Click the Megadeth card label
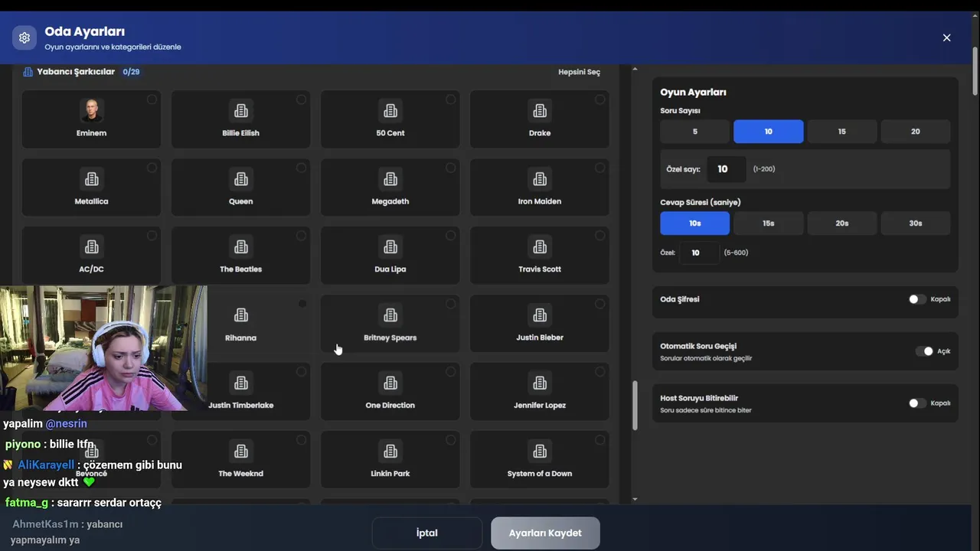The height and width of the screenshot is (551, 980). (x=390, y=201)
